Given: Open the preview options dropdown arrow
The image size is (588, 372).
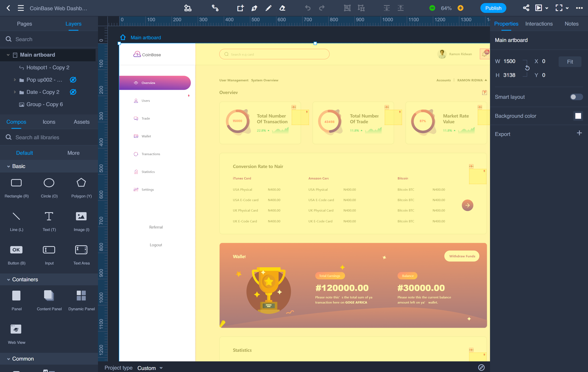Looking at the screenshot, I should coord(547,8).
